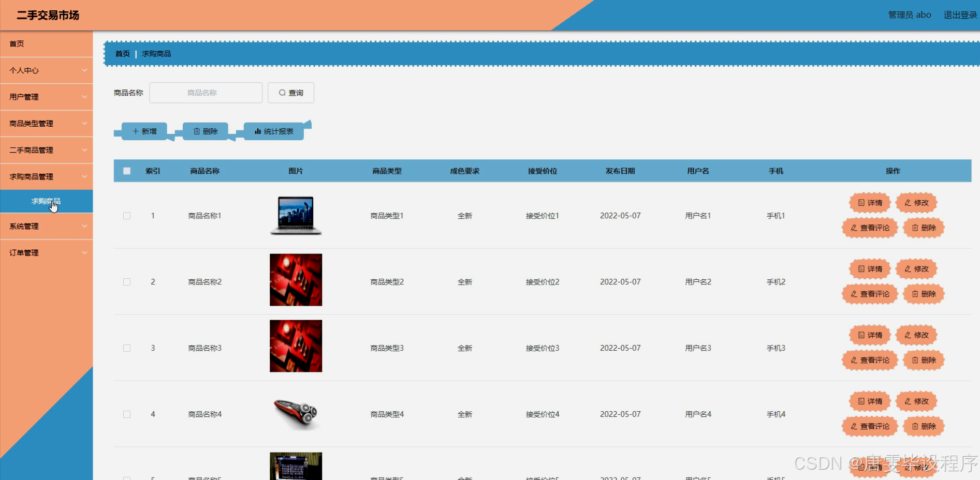Click 首页 in the breadcrumb bar
The height and width of the screenshot is (480, 980).
pos(123,54)
